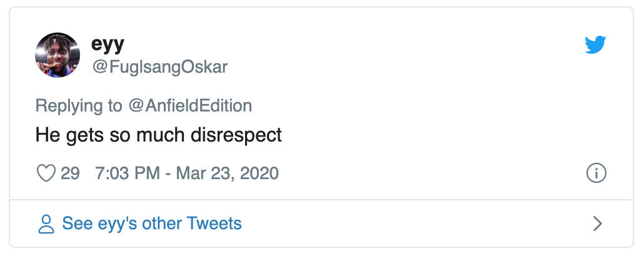The width and height of the screenshot is (644, 258).
Task: Select See eyy's other Tweets link
Action: tap(152, 223)
